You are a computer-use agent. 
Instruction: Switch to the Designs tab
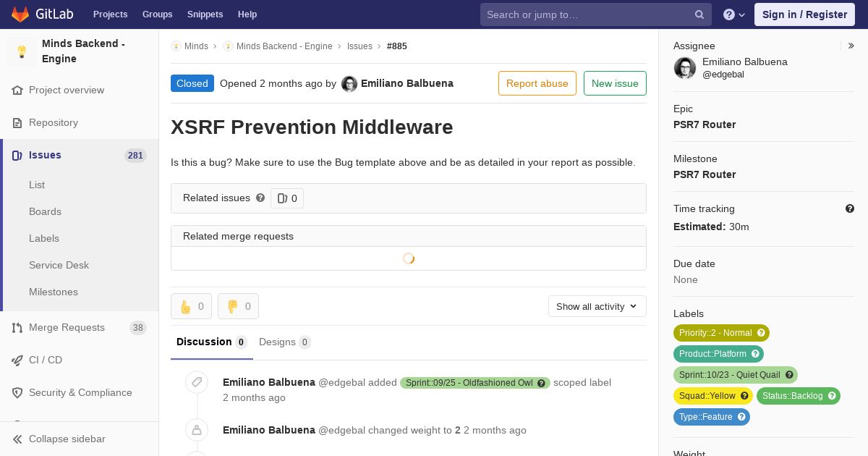tap(285, 342)
